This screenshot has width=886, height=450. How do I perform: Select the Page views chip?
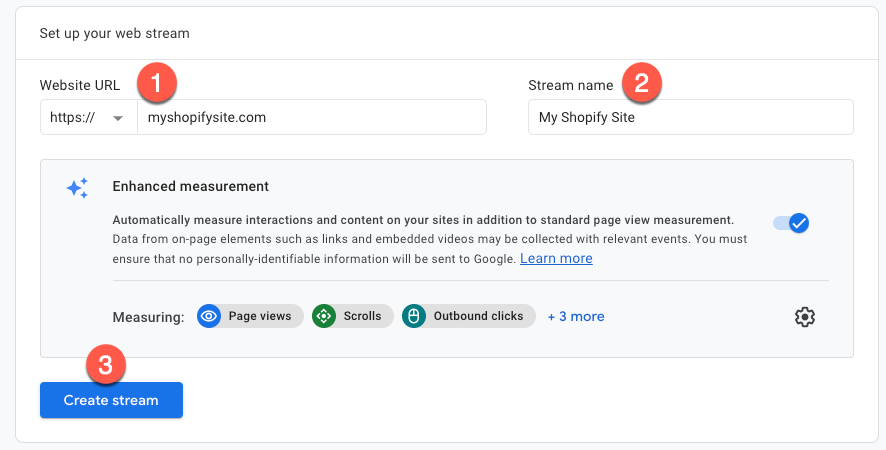point(250,316)
